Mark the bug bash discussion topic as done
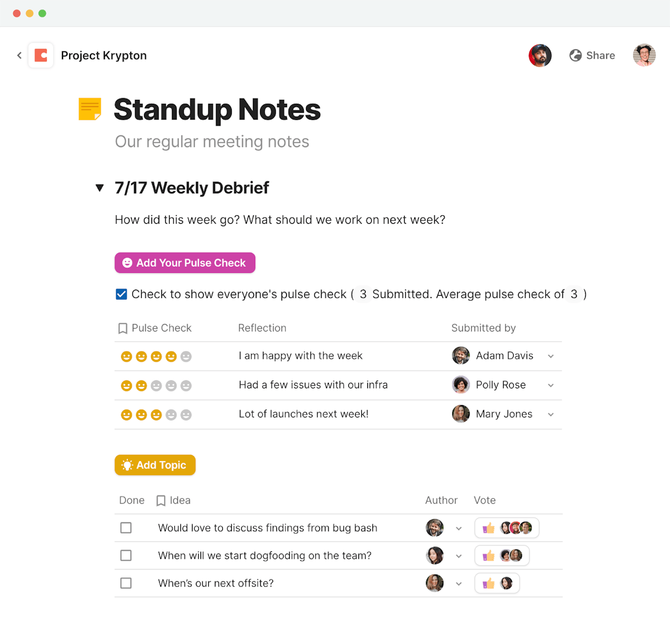 126,527
